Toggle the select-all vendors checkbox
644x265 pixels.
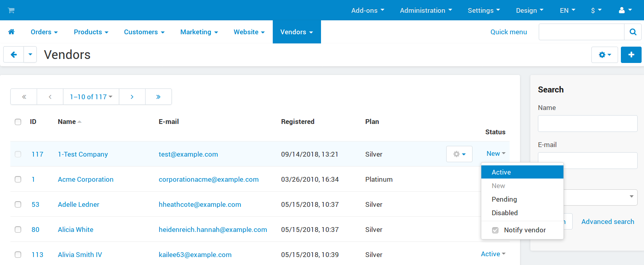tap(18, 122)
